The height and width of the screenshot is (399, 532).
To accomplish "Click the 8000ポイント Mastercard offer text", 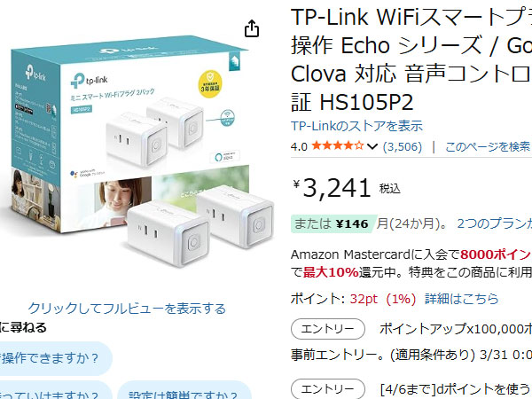I will (496, 254).
